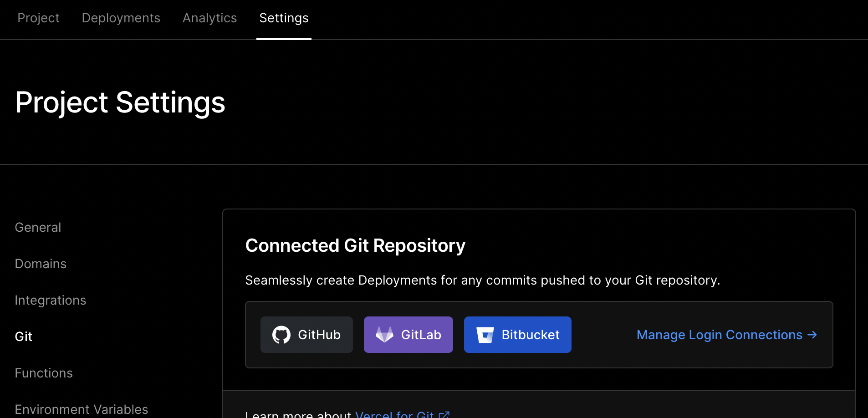Open General settings in sidebar
The height and width of the screenshot is (418, 868).
point(38,227)
